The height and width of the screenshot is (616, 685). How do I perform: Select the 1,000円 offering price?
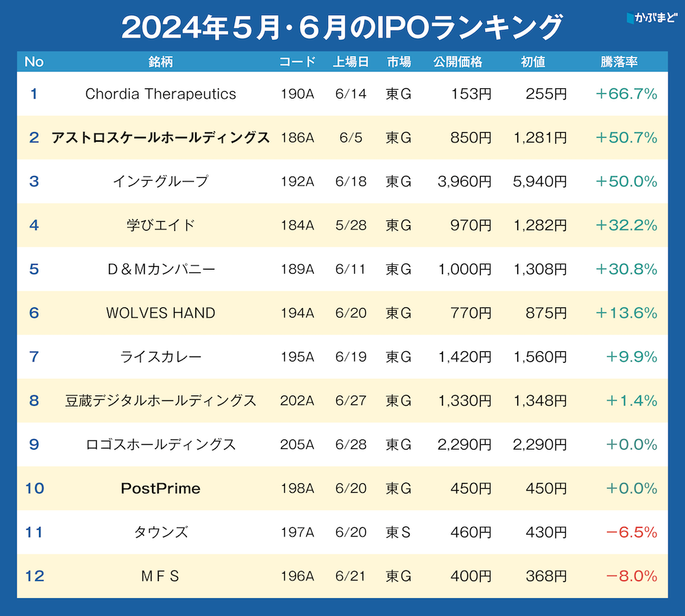click(465, 269)
